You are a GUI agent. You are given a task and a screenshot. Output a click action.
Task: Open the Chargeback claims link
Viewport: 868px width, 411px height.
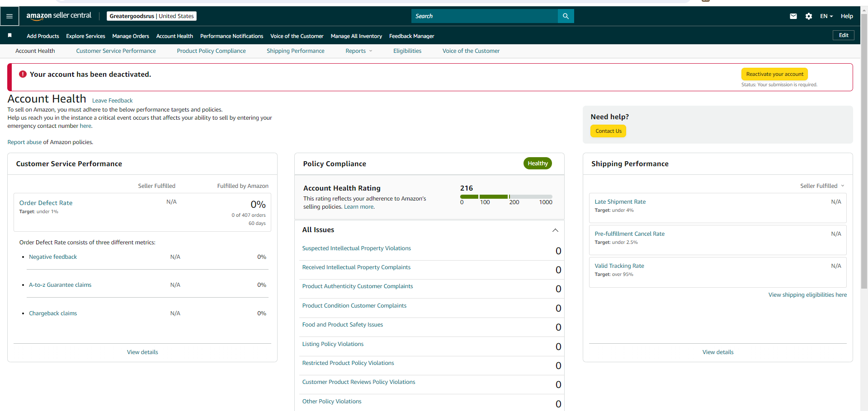pyautogui.click(x=53, y=313)
